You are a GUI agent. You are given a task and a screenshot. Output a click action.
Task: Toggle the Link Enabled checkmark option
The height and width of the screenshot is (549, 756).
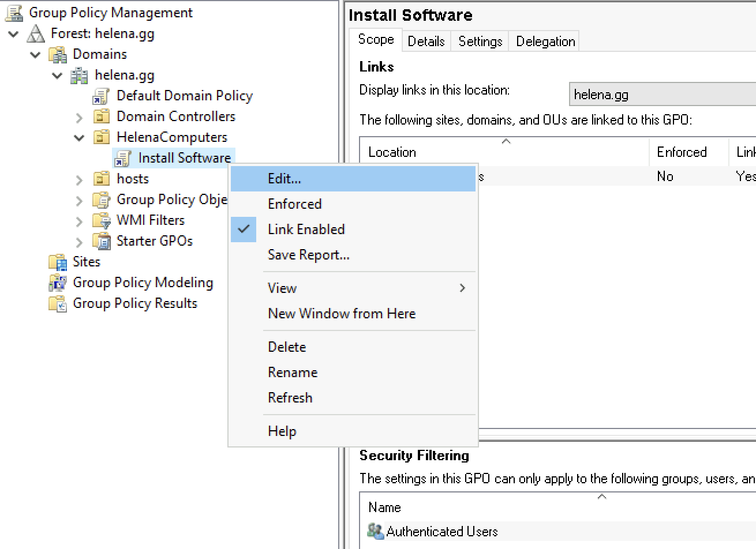coord(306,230)
